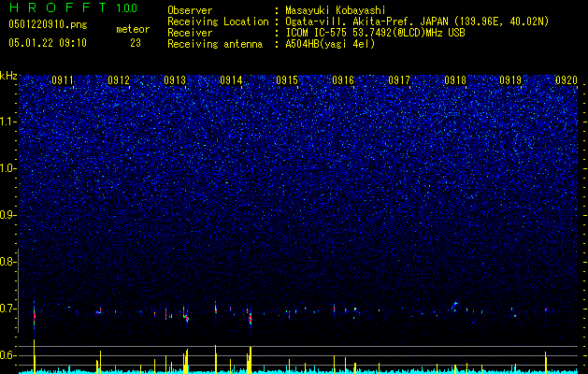
Task: Click the Observer label
Action: pos(190,10)
